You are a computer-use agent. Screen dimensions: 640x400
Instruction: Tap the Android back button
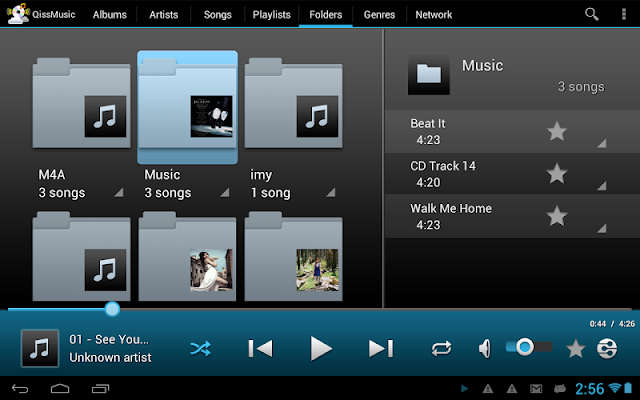point(20,389)
